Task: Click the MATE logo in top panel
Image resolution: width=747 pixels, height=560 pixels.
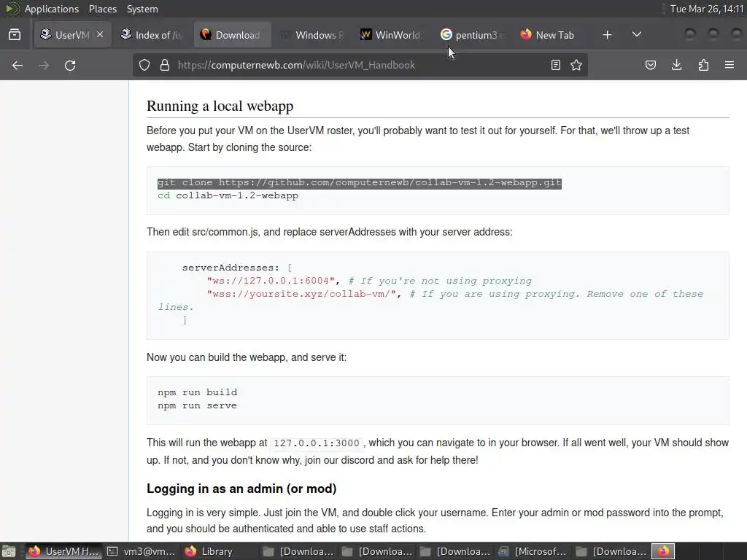Action: tap(12, 9)
